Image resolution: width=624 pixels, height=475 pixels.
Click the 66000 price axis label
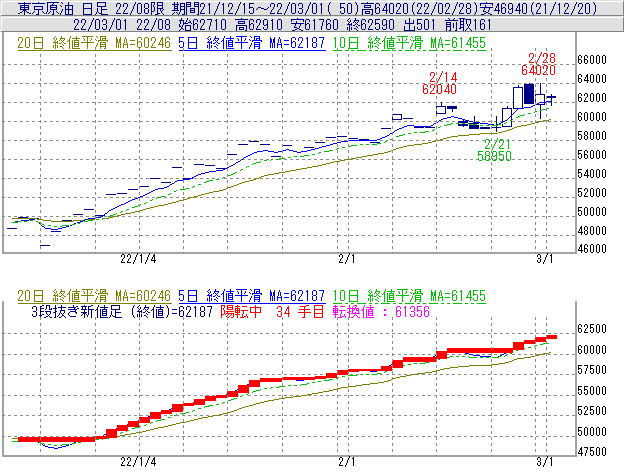coord(592,60)
